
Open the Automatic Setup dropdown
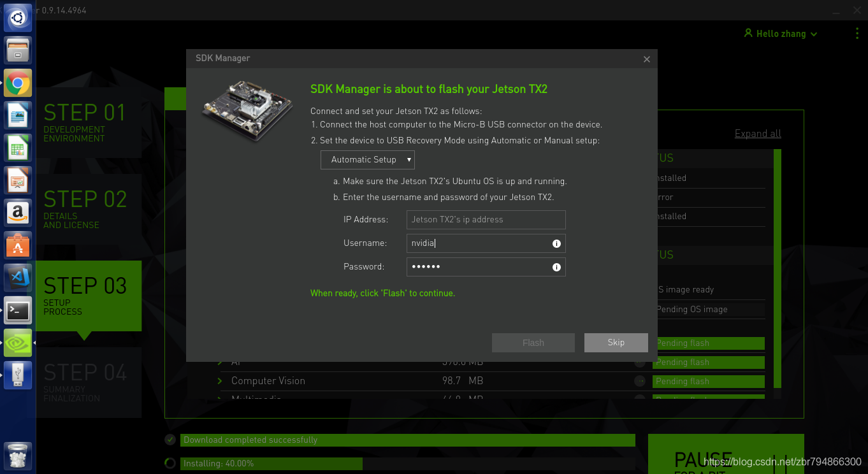(368, 160)
